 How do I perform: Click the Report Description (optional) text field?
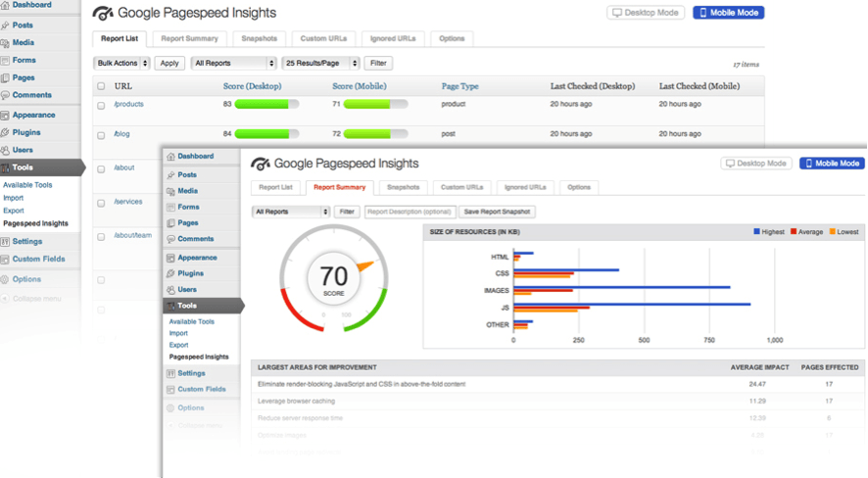pyautogui.click(x=410, y=212)
